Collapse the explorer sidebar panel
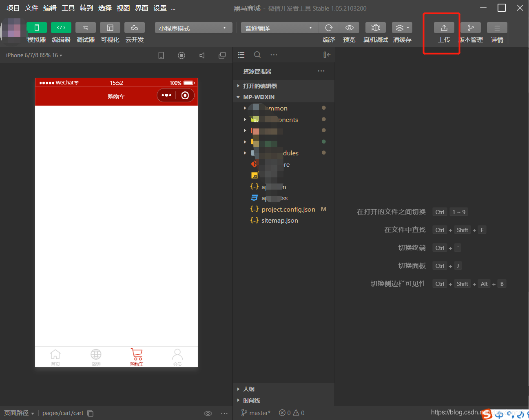The width and height of the screenshot is (529, 420). 327,55
